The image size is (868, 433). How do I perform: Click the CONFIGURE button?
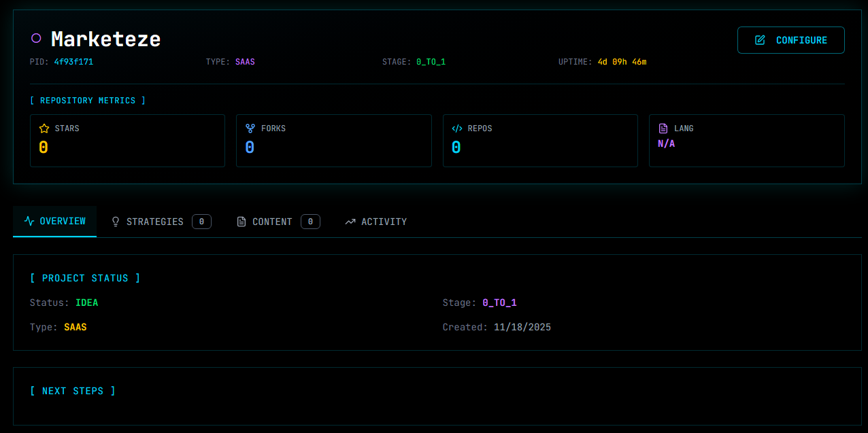(x=790, y=39)
